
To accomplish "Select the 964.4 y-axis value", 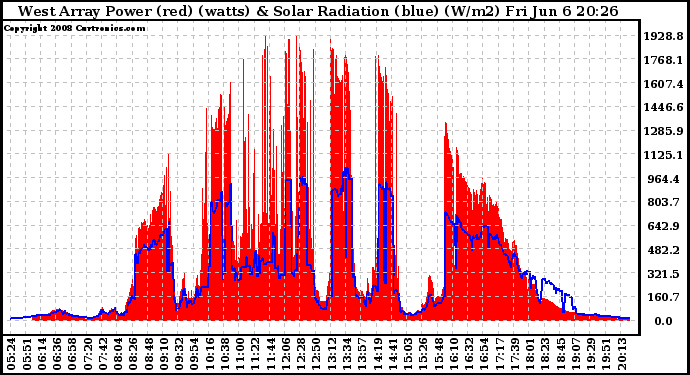I will click(665, 179).
